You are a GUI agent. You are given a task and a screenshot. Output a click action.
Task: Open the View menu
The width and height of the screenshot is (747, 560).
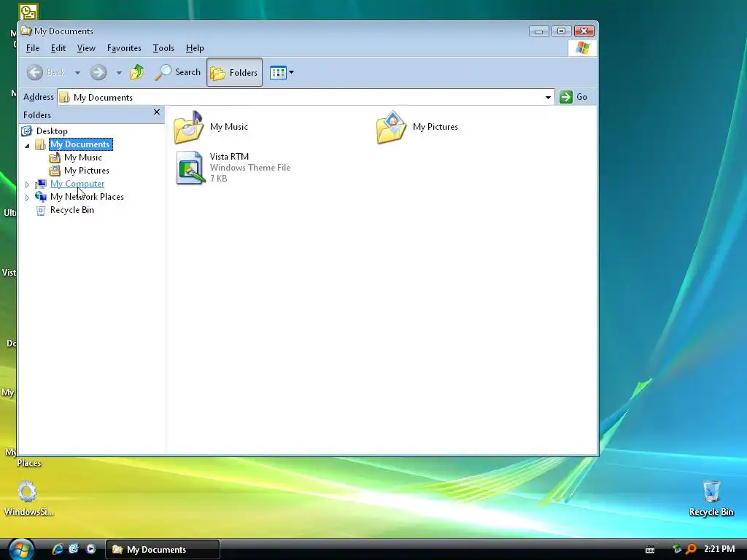tap(86, 48)
